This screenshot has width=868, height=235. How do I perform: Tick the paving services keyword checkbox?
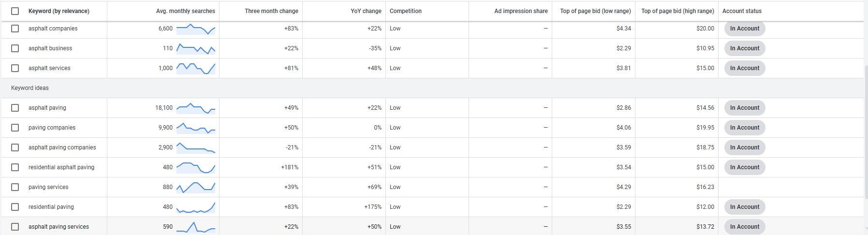[15, 187]
